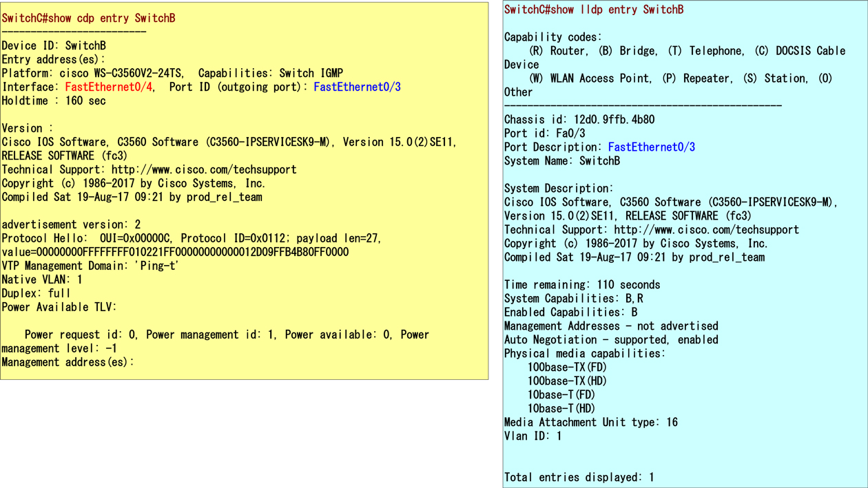Click the 'Native VLAN: 1' line

click(x=42, y=280)
